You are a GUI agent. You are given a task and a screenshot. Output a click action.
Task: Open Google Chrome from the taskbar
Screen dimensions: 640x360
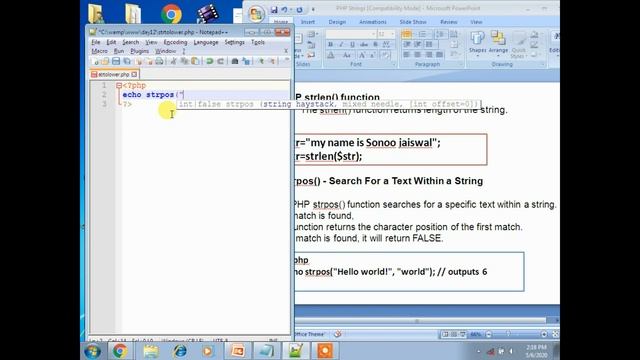pyautogui.click(x=120, y=351)
